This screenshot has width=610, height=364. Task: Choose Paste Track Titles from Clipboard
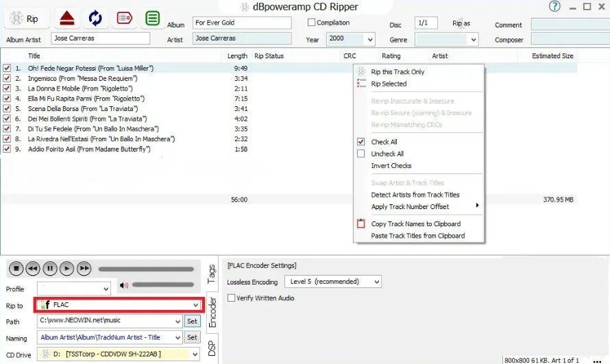[x=418, y=236]
